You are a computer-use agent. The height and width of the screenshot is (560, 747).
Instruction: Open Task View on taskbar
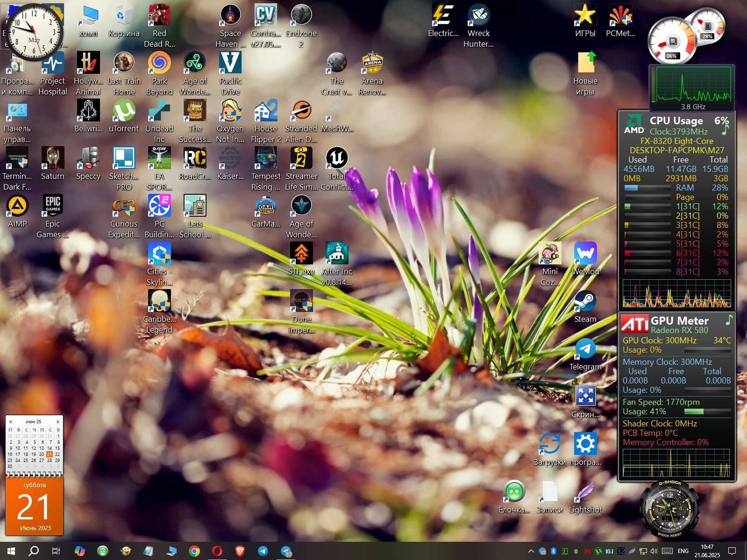[x=56, y=551]
